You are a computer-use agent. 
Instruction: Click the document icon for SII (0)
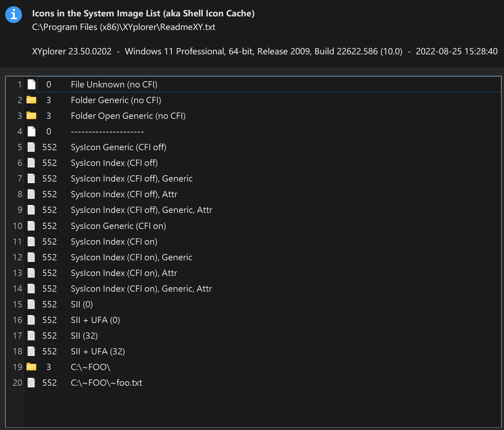pyautogui.click(x=31, y=304)
